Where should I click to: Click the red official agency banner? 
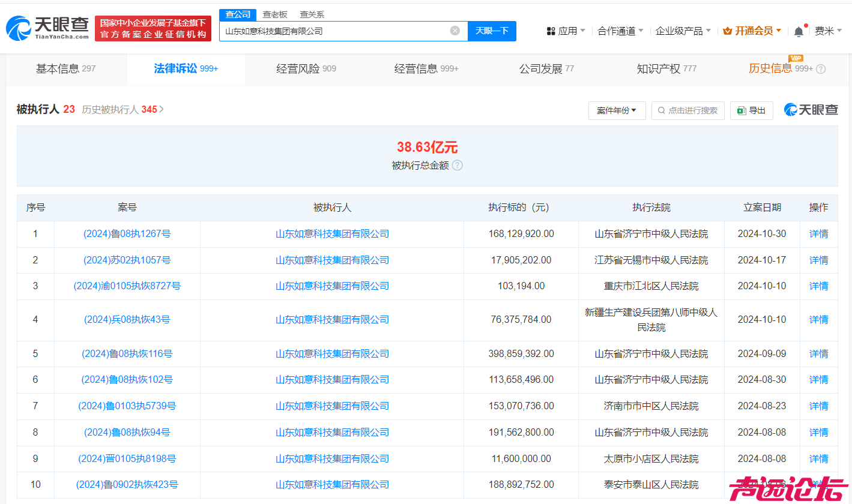[153, 28]
